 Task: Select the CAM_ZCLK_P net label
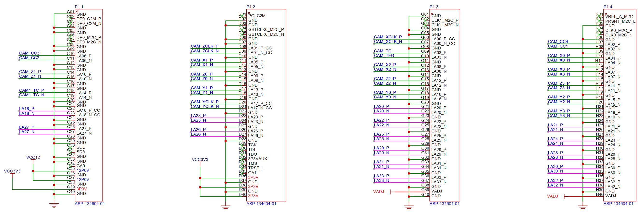click(204, 46)
